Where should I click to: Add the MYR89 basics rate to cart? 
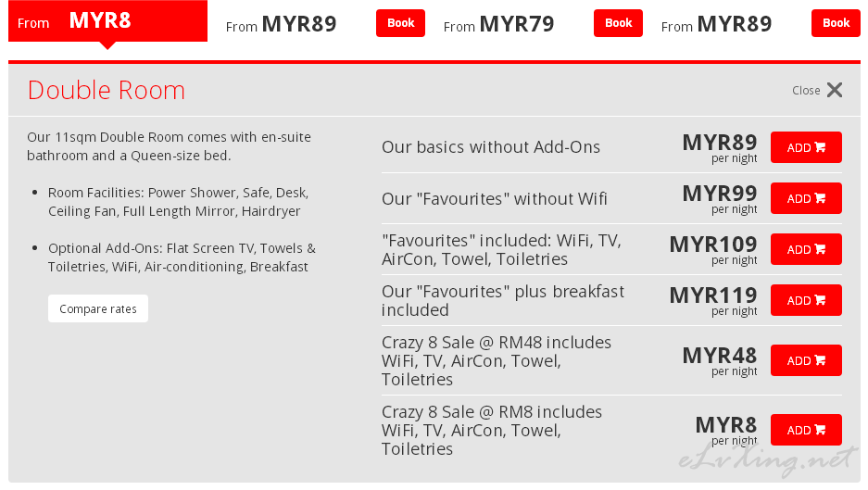click(x=806, y=147)
